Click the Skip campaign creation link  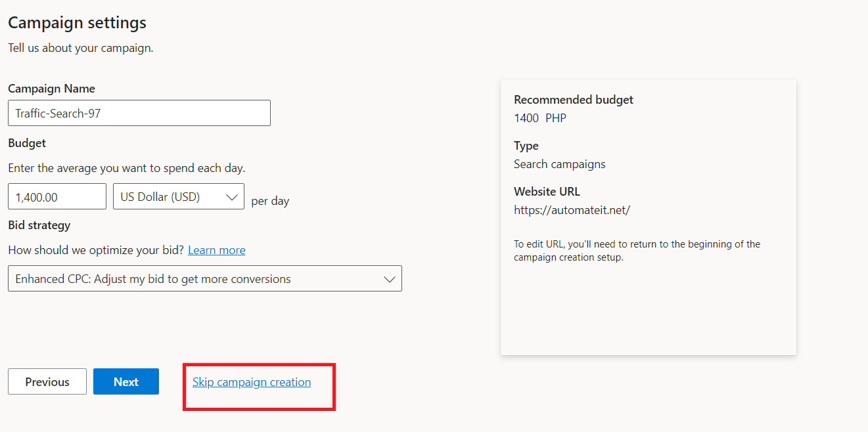(x=252, y=382)
